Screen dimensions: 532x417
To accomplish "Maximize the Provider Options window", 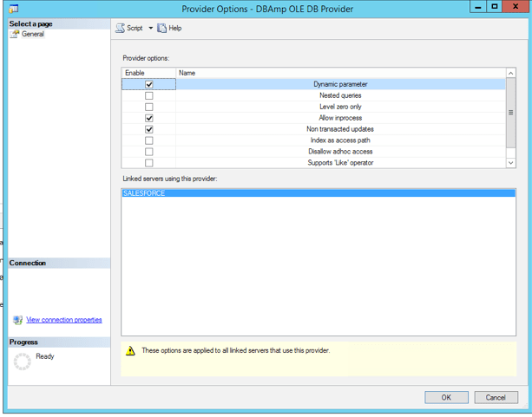I will point(494,7).
